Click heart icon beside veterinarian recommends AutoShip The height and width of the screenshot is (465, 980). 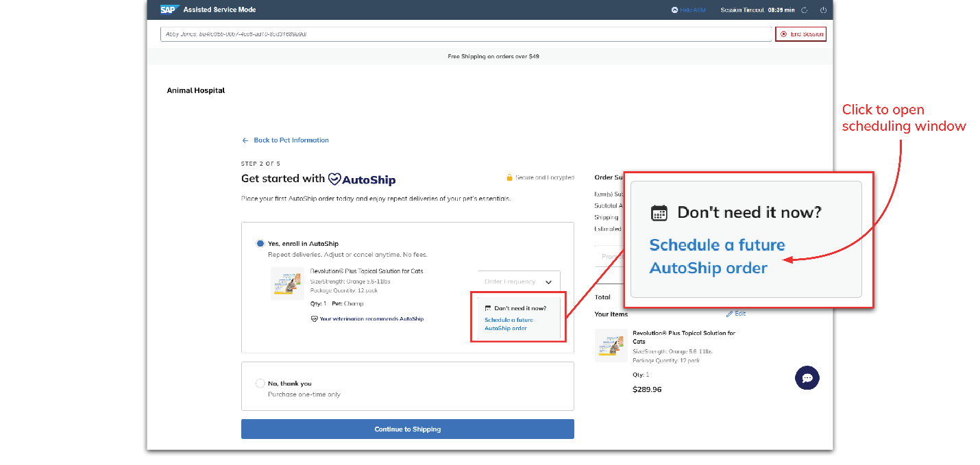click(315, 319)
